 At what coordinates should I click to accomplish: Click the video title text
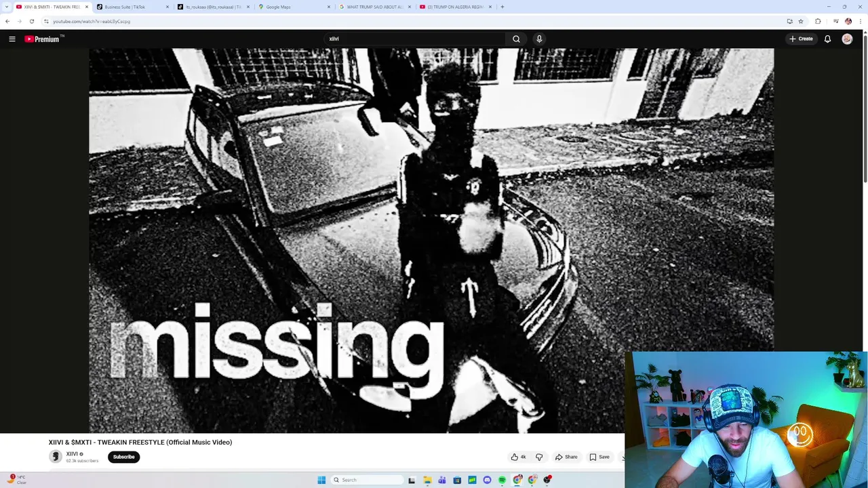click(140, 442)
